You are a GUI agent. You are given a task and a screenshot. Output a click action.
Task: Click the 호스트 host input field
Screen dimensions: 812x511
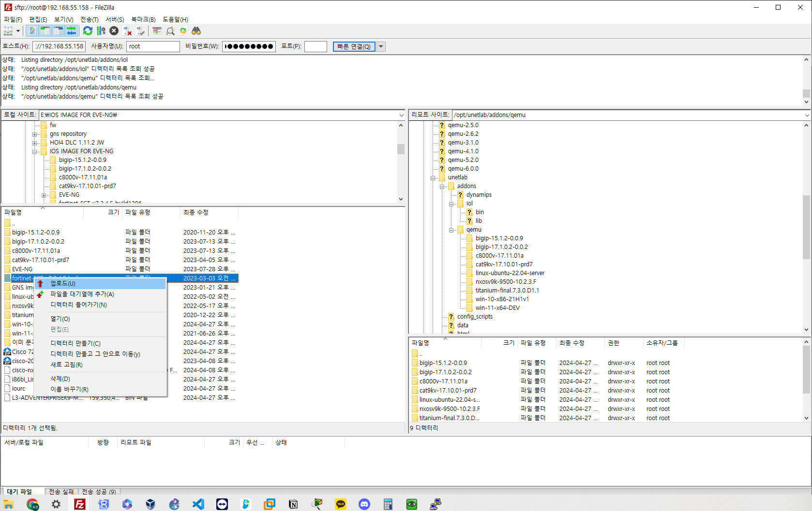point(59,46)
